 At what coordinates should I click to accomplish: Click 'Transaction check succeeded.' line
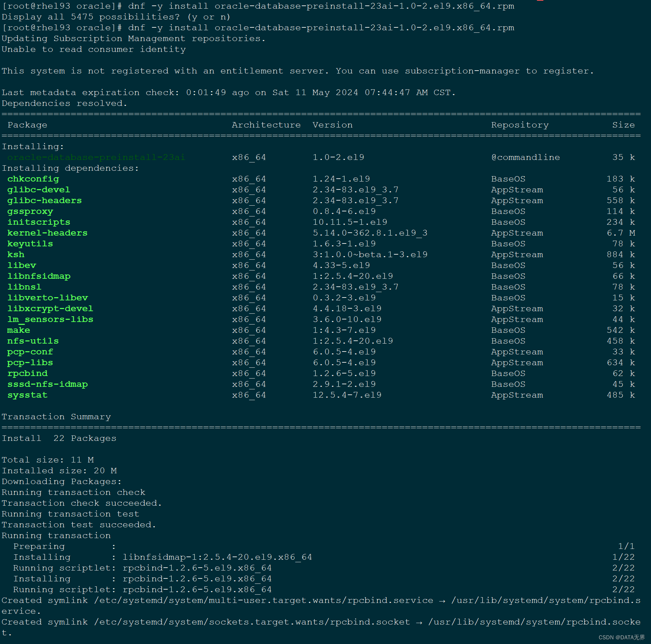point(82,503)
